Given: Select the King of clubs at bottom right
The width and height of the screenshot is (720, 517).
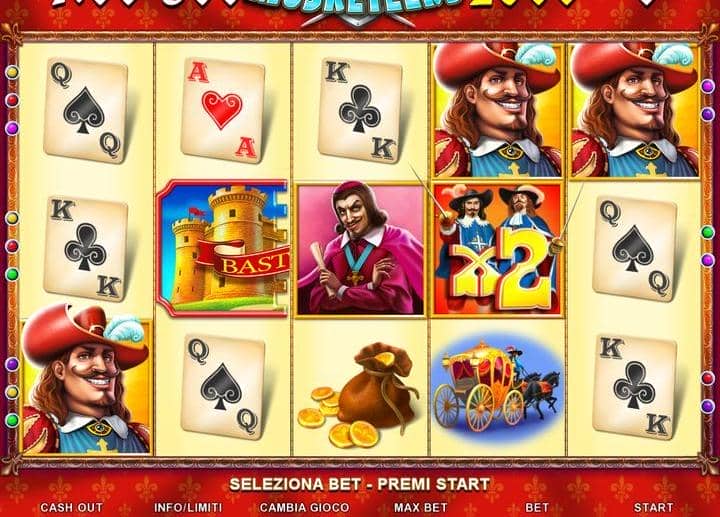Looking at the screenshot, I should point(635,387).
